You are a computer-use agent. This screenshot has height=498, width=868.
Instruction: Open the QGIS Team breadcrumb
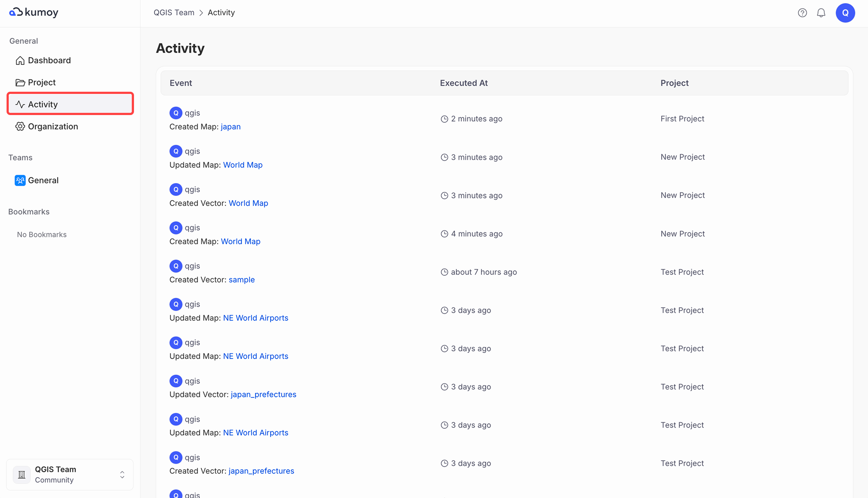click(174, 12)
